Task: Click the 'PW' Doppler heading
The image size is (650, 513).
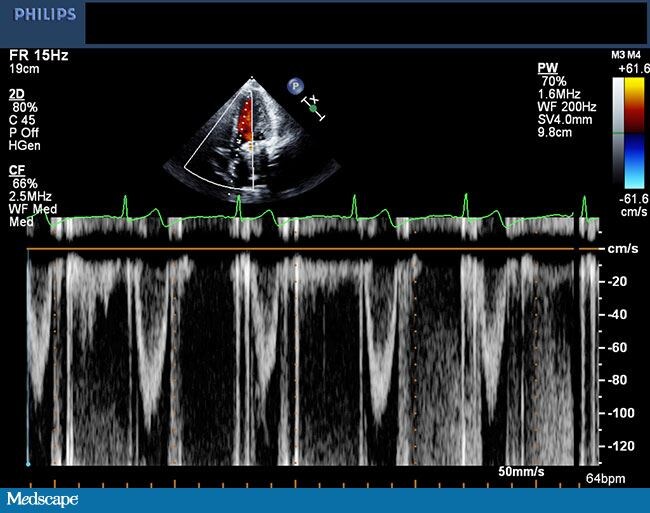Action: click(548, 68)
